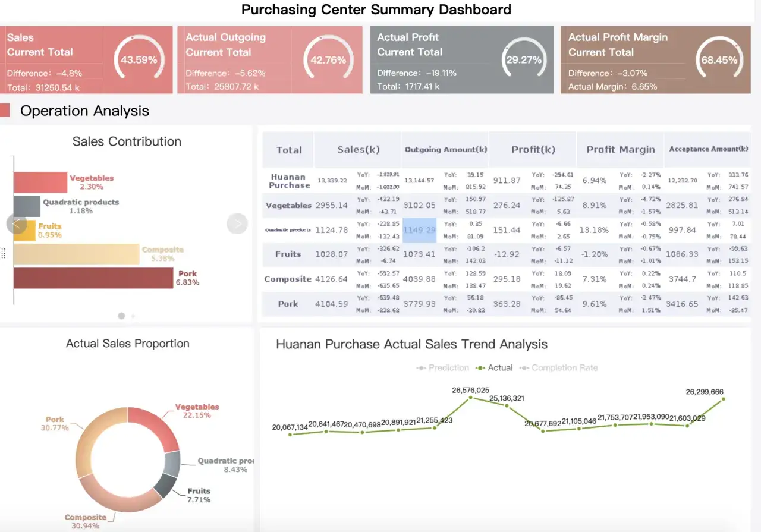The image size is (761, 532).
Task: Click the Composite bar in Sales Contribution
Action: (77, 254)
